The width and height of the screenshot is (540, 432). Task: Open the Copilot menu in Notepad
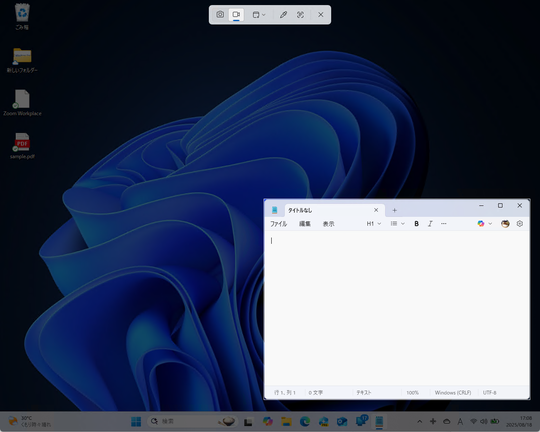click(x=485, y=224)
